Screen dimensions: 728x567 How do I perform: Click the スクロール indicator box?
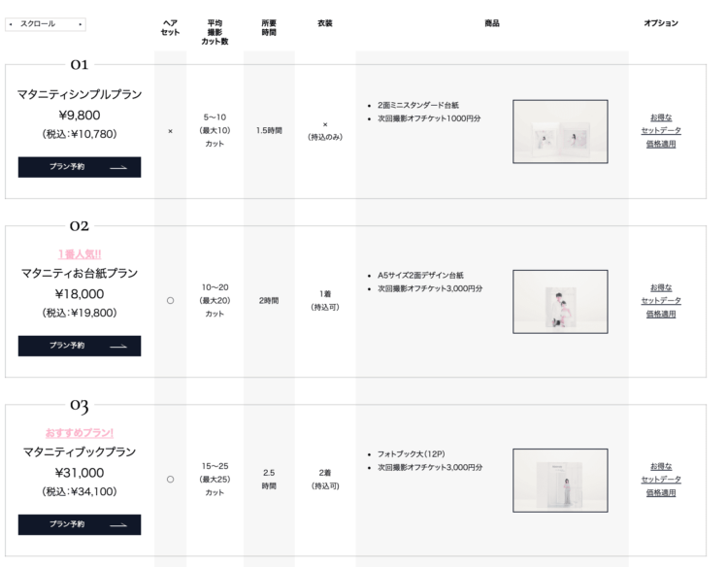46,24
